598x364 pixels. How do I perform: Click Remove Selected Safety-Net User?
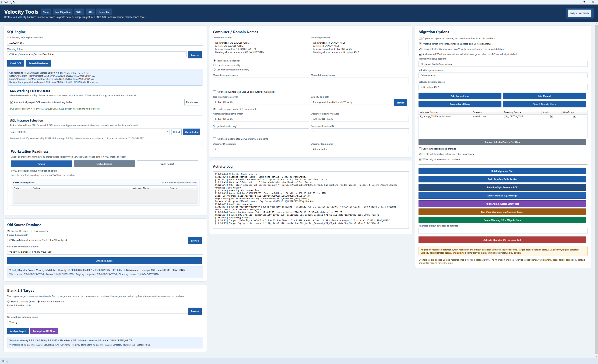coord(502,142)
